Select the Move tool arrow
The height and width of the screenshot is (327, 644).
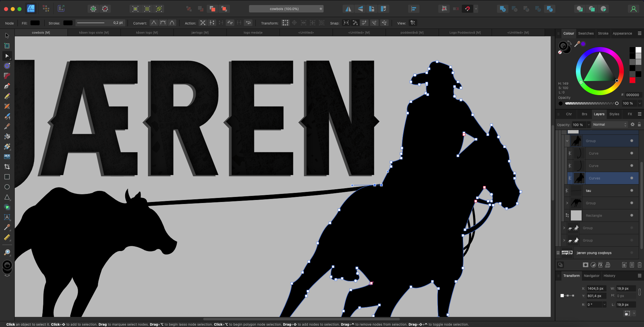pos(7,36)
